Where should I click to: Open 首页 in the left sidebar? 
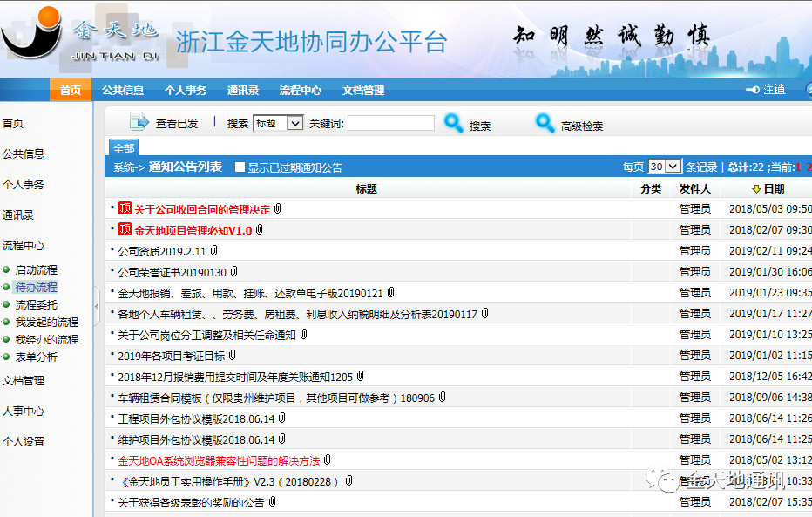tap(13, 123)
